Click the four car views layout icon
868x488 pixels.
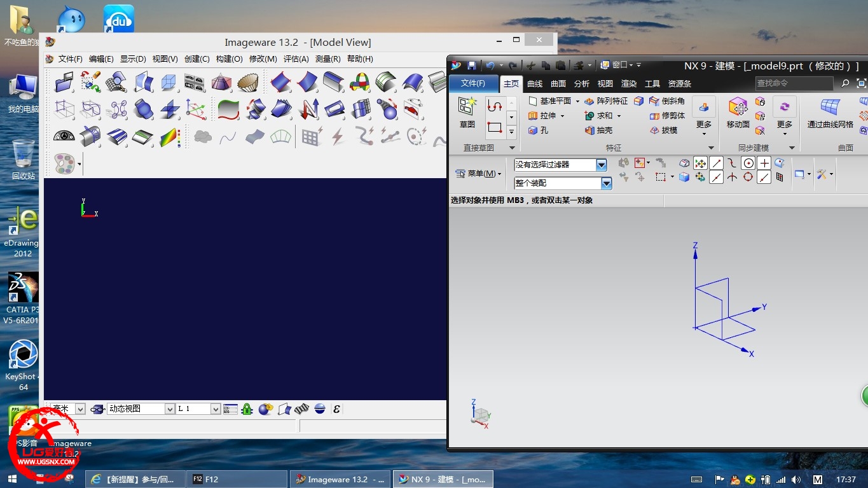[195, 82]
